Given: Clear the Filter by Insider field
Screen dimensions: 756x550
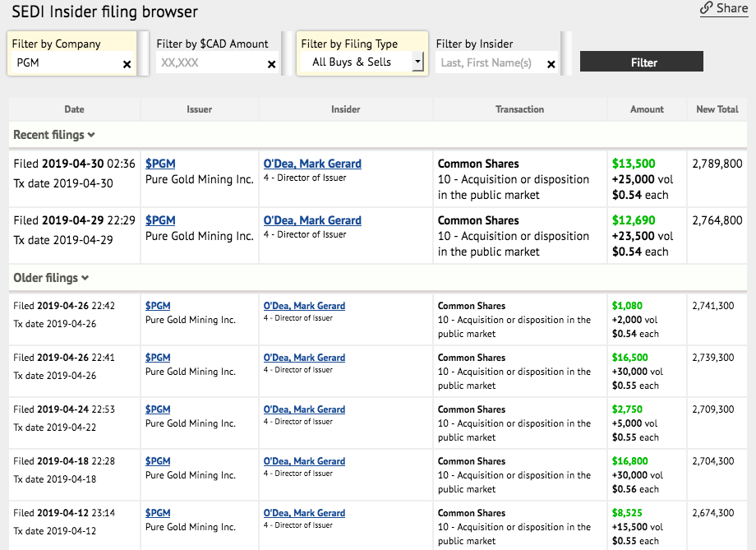Looking at the screenshot, I should (x=551, y=64).
